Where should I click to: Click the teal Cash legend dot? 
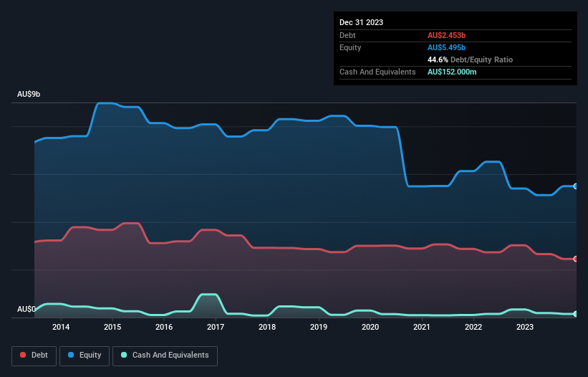click(124, 355)
